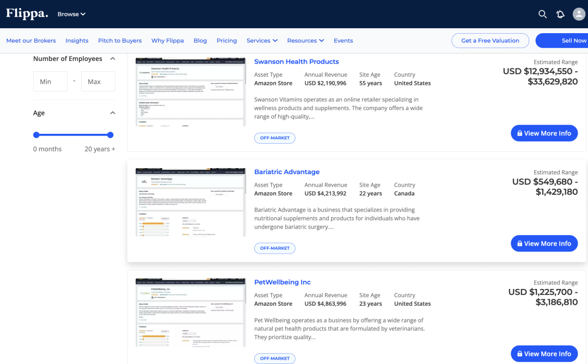Screen dimensions: 588x364
Task: Click OFF-MARKET tag on PetWellbeing listing
Action: point(275,359)
